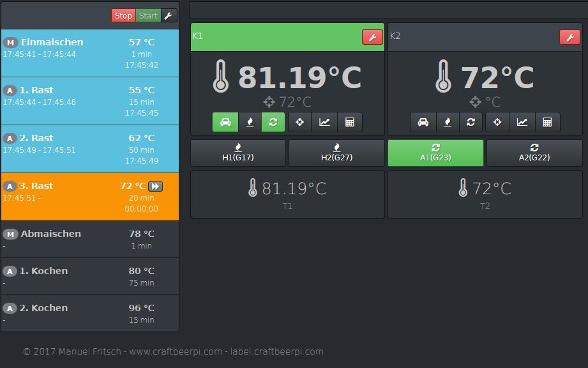
Task: Click the wrench settings icon on K1 kettle
Action: (372, 37)
